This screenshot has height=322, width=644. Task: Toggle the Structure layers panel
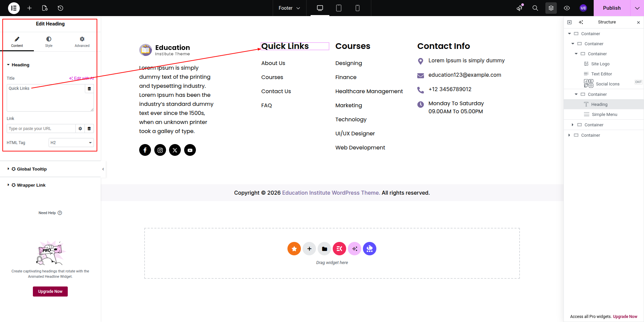click(551, 8)
